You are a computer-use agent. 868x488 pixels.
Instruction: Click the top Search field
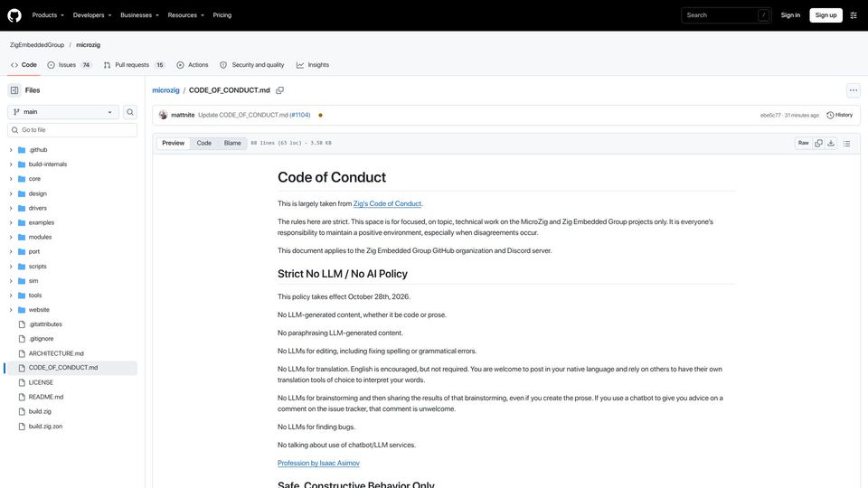click(x=726, y=15)
